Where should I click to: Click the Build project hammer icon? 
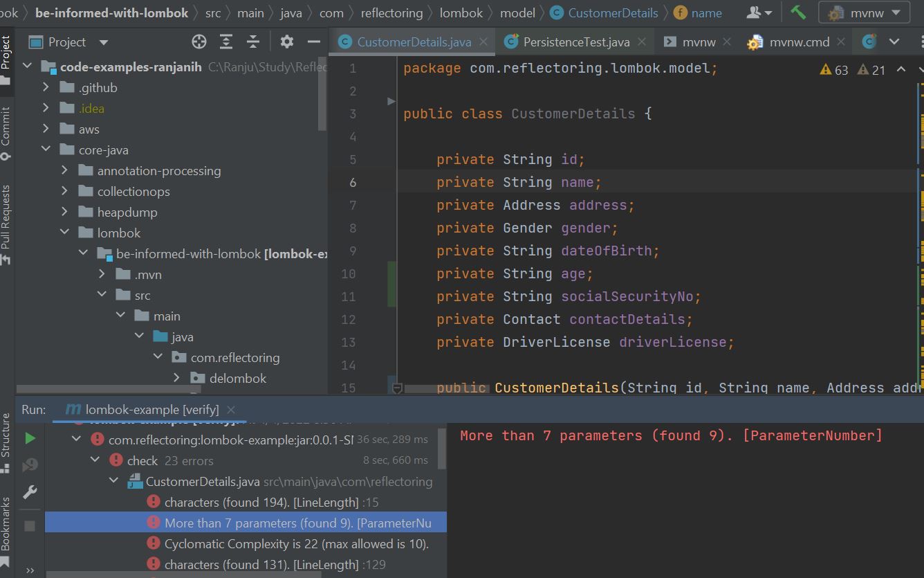pos(799,12)
